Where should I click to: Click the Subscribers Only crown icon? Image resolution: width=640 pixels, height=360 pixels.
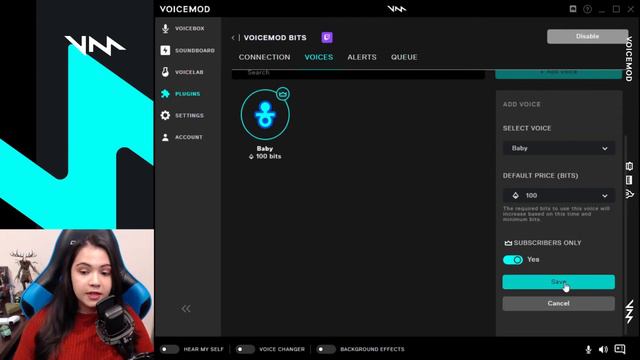pos(508,243)
